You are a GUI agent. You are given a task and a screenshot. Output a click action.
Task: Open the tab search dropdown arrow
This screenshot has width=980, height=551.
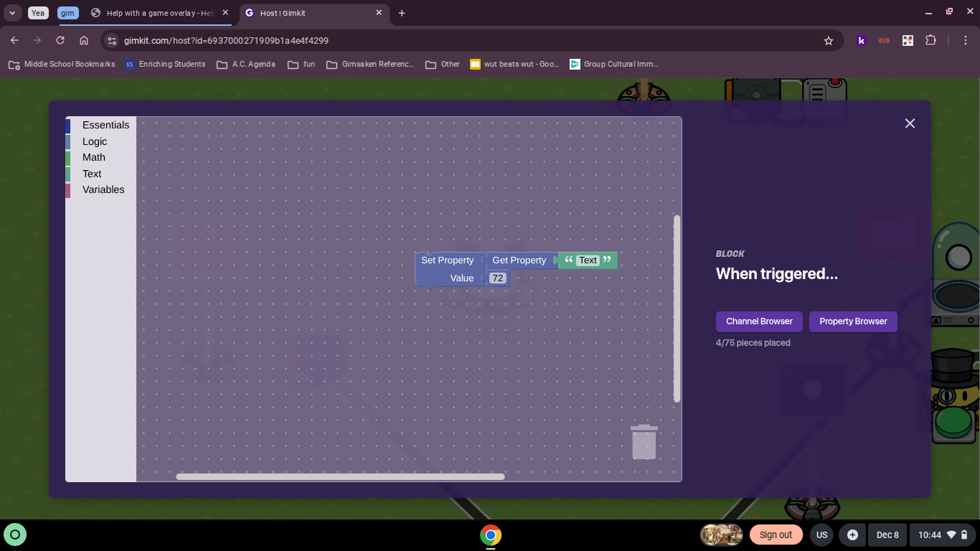tap(12, 13)
